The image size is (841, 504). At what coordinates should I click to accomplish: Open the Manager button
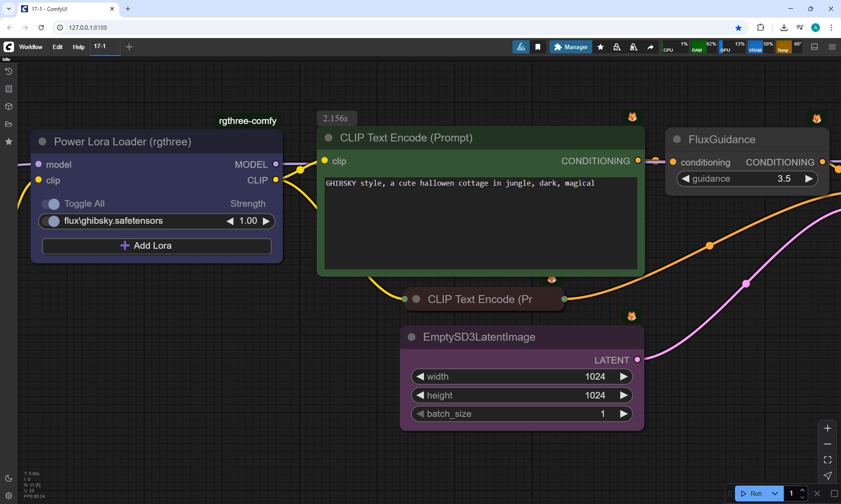pyautogui.click(x=571, y=47)
